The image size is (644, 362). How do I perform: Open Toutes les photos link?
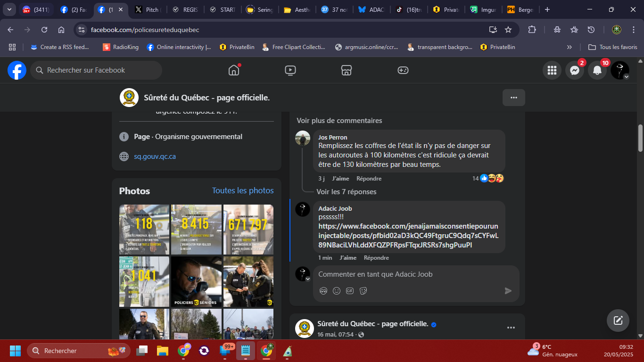243,190
